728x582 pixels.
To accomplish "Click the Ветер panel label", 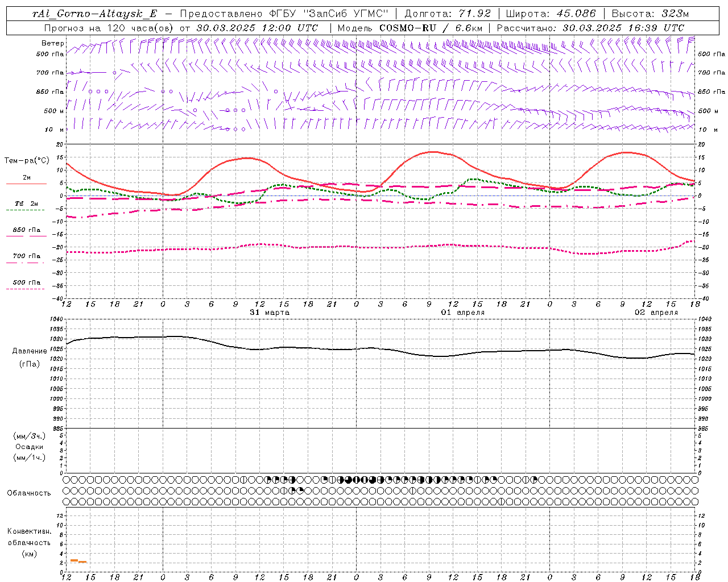I will point(52,43).
